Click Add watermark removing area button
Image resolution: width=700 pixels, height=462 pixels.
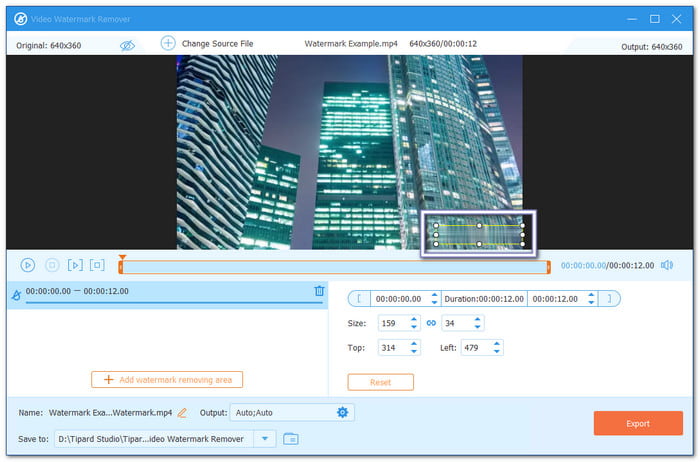(x=167, y=380)
